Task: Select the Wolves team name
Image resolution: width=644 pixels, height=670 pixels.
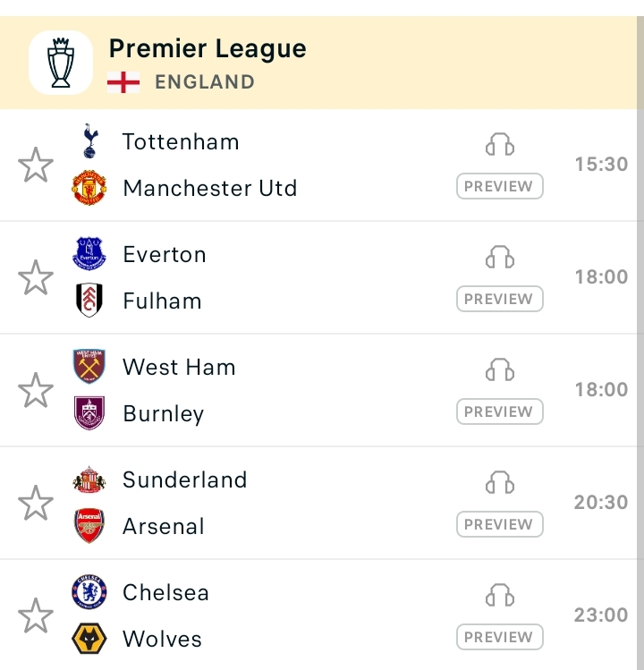Action: 162,639
